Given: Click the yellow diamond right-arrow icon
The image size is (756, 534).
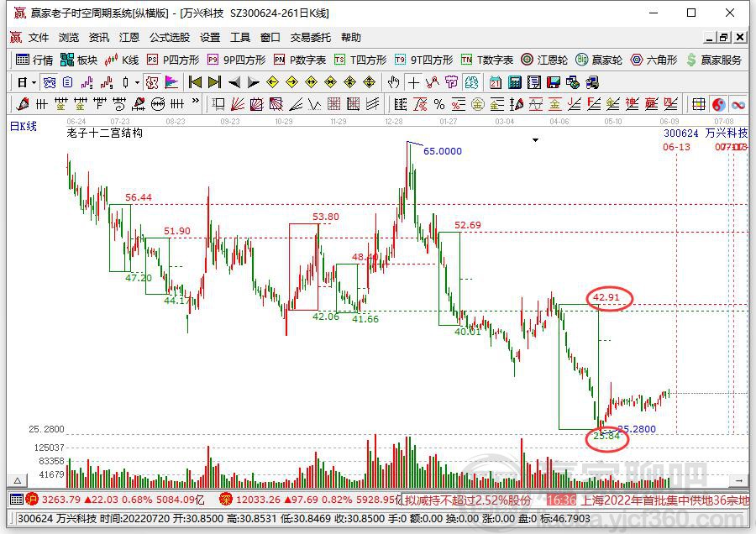Looking at the screenshot, I should [x=291, y=83].
